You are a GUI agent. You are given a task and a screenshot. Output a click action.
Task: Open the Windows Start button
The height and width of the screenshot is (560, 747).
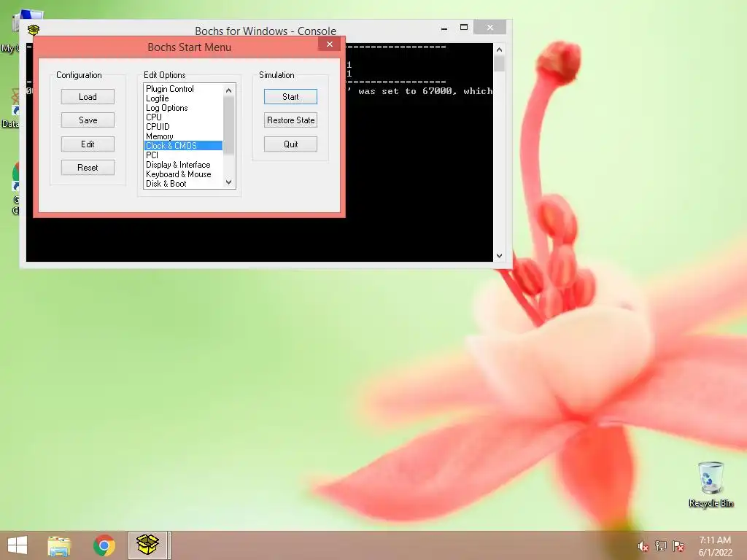coord(18,545)
